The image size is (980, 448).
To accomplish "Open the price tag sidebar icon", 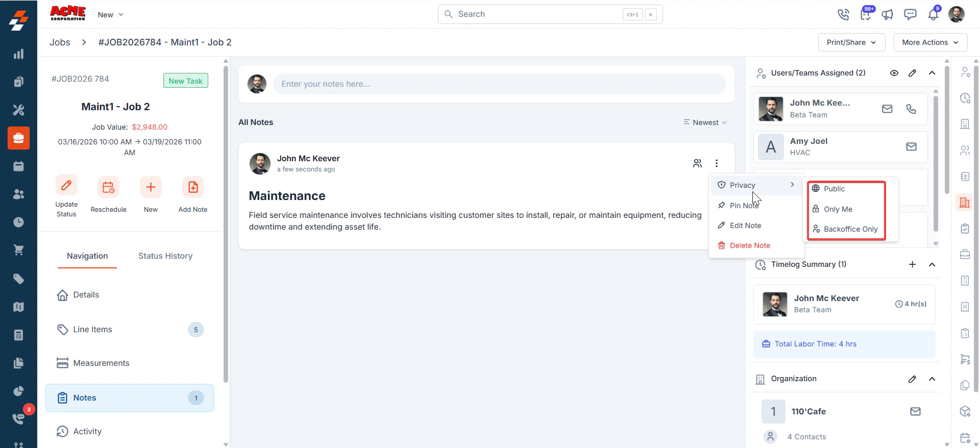I will point(18,279).
